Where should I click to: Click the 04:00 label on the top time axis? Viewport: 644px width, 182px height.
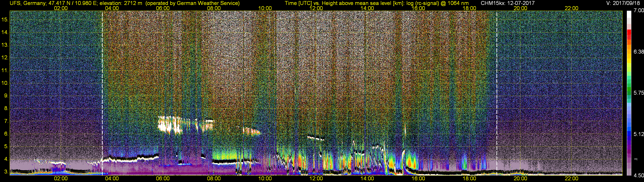112,8
